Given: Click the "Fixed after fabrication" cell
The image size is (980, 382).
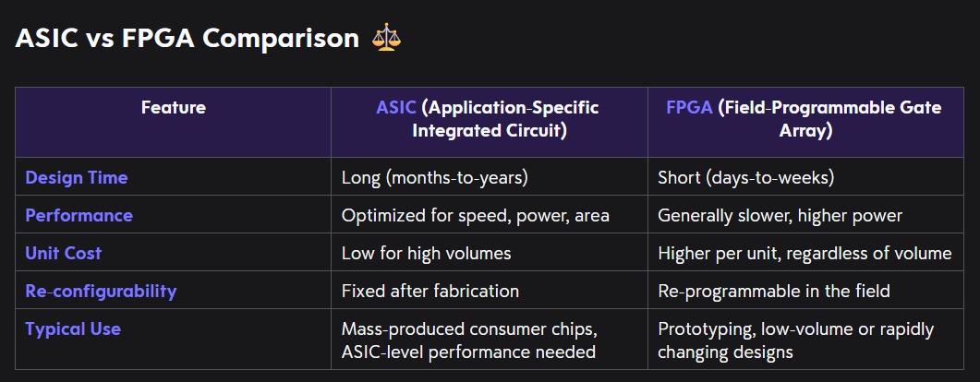Looking at the screenshot, I should (430, 291).
